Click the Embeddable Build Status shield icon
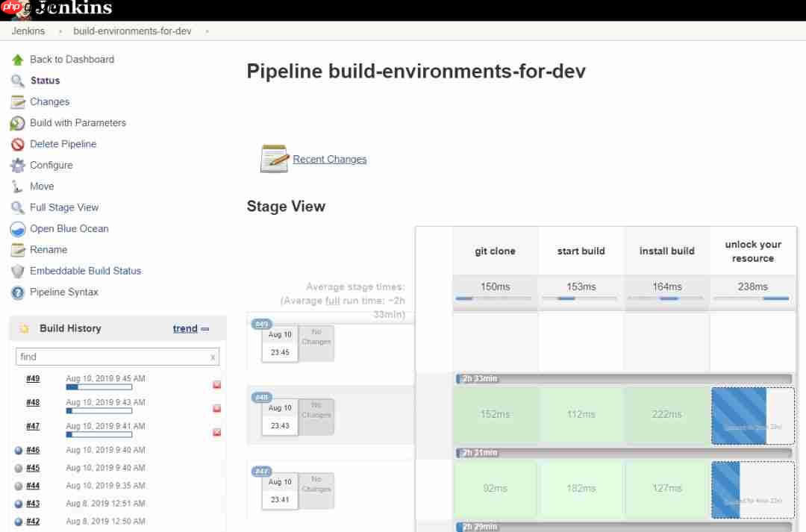This screenshot has width=806, height=532. click(x=18, y=272)
